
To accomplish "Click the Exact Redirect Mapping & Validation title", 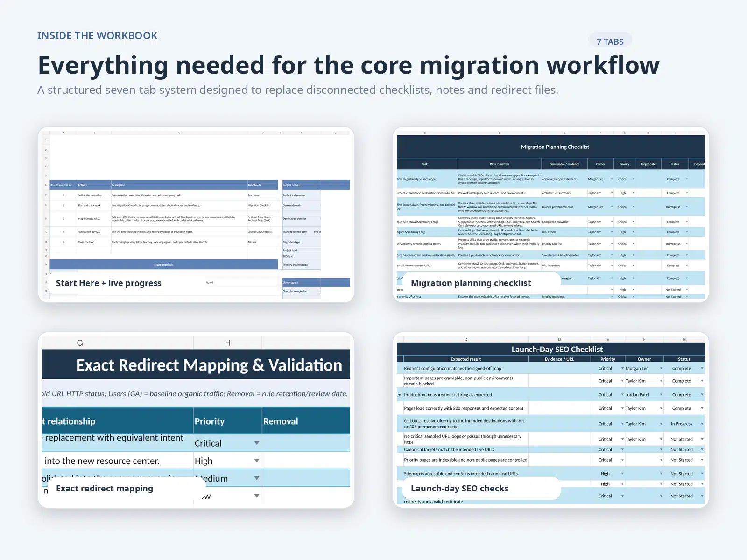I will pyautogui.click(x=209, y=365).
